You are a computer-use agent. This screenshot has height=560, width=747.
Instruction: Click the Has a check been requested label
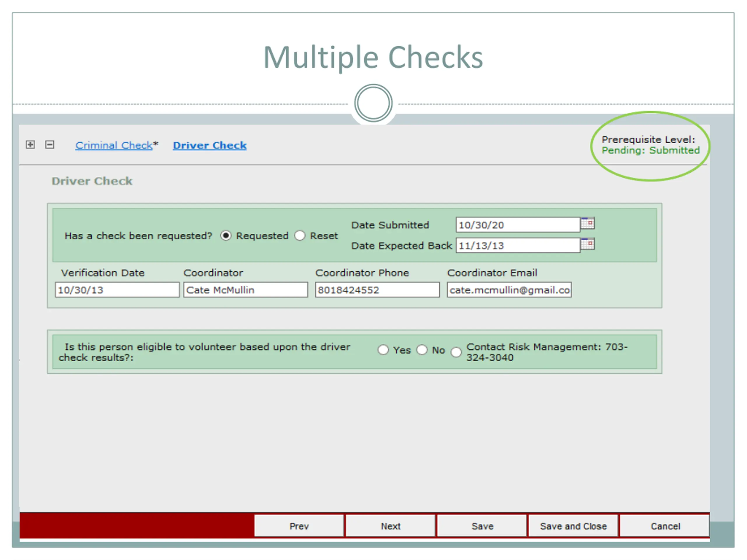pos(139,236)
